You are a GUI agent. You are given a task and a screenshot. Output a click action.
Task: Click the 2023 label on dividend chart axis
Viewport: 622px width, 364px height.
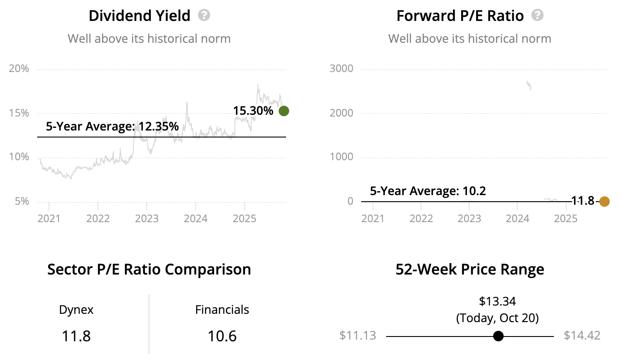click(146, 218)
